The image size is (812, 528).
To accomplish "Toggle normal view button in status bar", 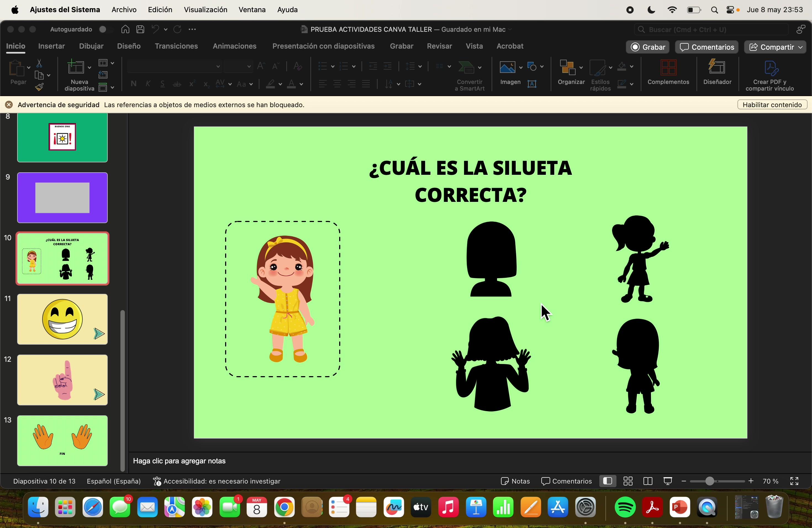I will click(x=607, y=481).
